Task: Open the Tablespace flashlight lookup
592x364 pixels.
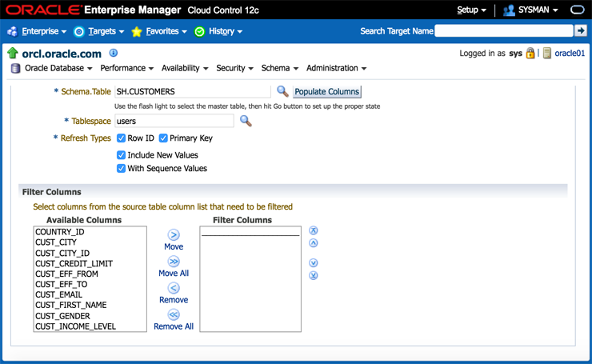Action: (246, 121)
